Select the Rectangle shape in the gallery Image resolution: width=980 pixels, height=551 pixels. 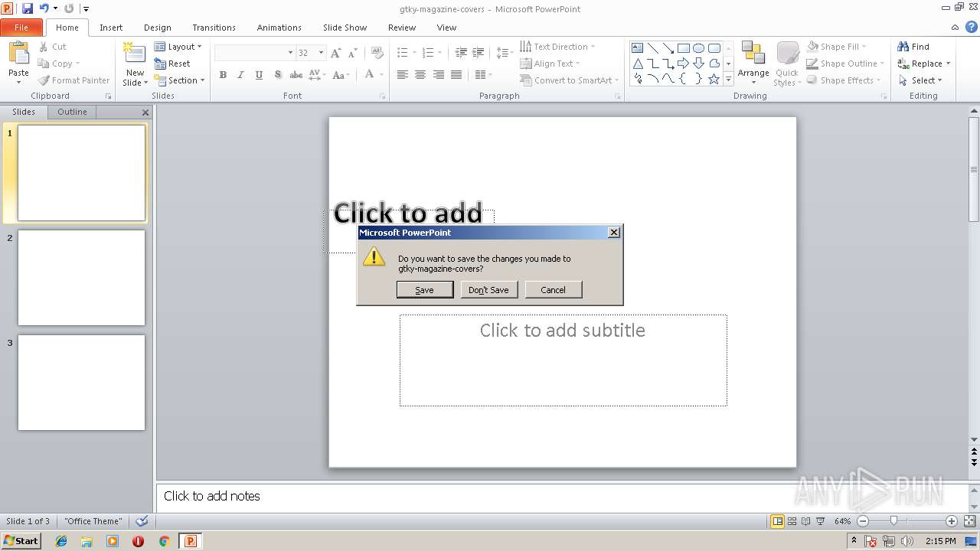[683, 47]
